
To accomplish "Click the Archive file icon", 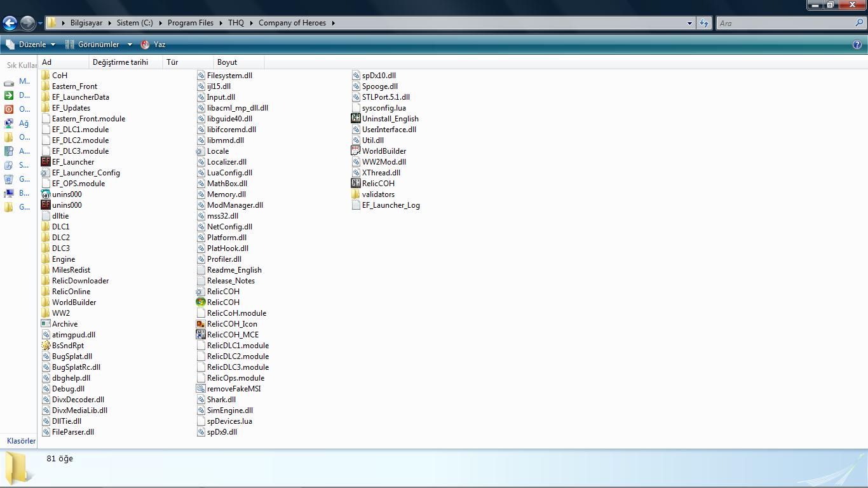I will [46, 324].
